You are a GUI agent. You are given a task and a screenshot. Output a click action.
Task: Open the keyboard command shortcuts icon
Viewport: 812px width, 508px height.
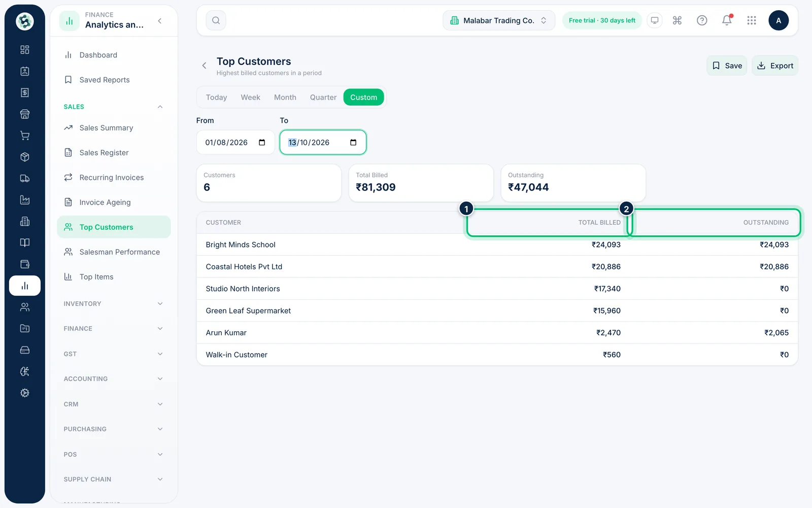(677, 20)
